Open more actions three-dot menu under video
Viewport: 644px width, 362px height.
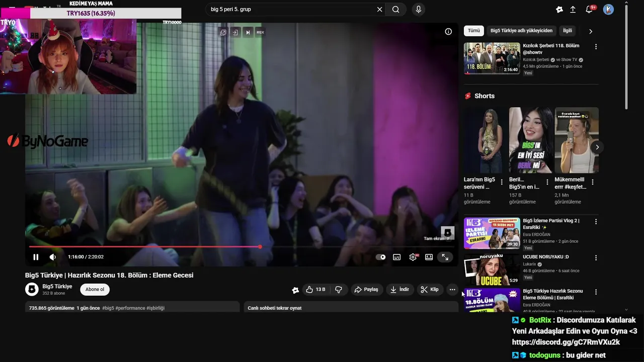coord(452,290)
